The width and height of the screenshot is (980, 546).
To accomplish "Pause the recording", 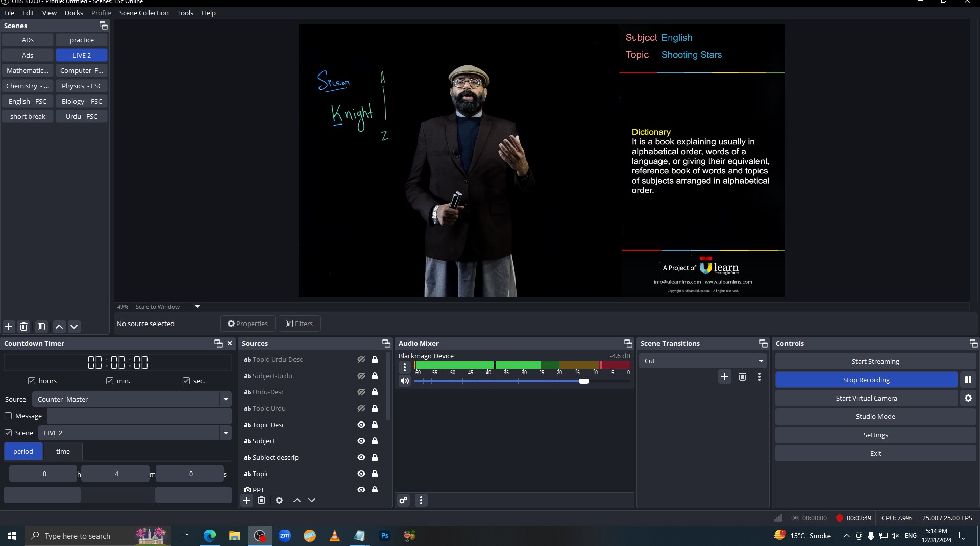I will click(968, 380).
